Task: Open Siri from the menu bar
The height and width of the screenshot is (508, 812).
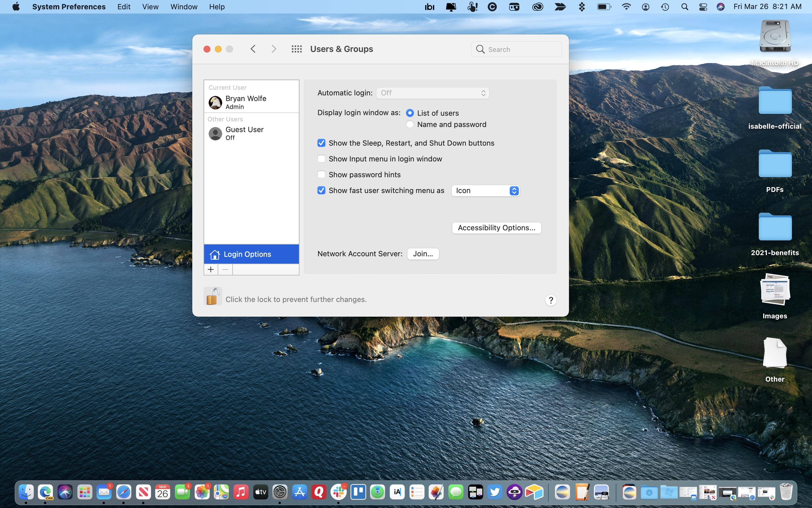Action: point(720,7)
